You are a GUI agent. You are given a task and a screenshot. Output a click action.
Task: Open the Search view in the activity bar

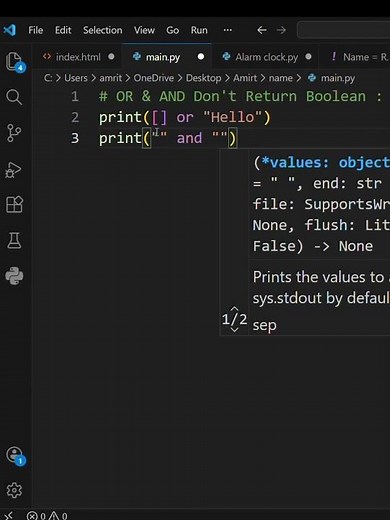point(14,97)
